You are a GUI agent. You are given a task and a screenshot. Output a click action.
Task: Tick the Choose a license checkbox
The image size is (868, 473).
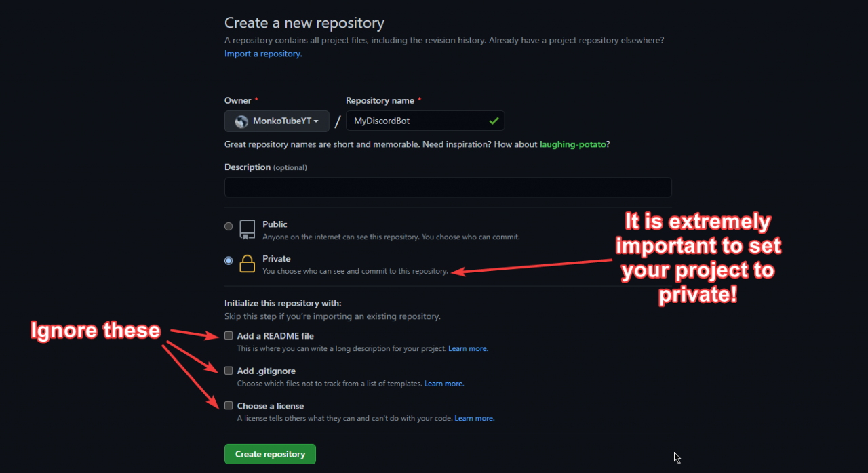(x=229, y=406)
